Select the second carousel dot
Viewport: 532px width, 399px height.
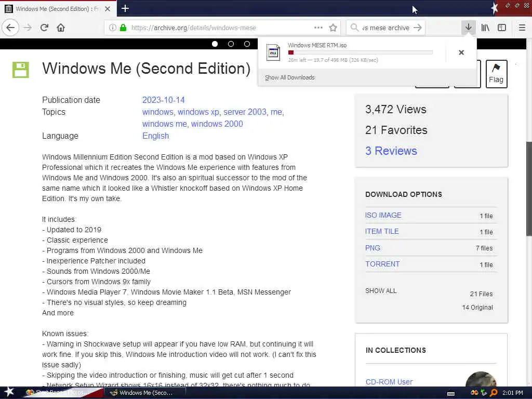tap(231, 44)
